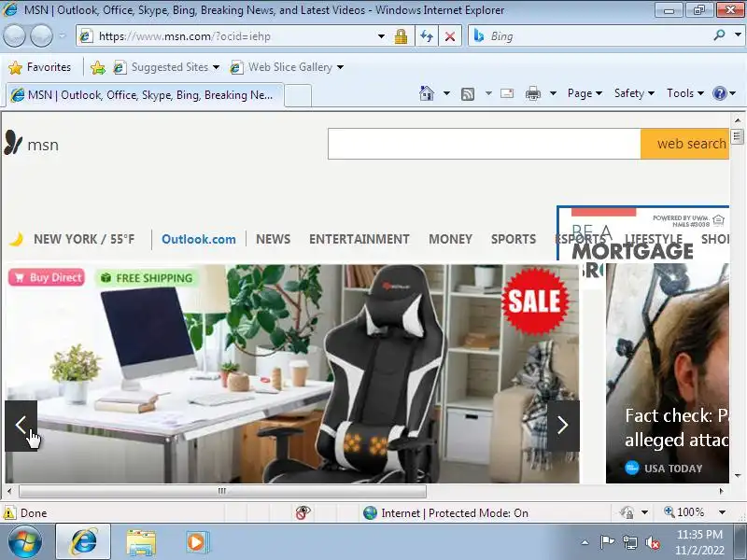Viewport: 747px width, 560px height.
Task: Click the Help question mark icon
Action: [719, 93]
